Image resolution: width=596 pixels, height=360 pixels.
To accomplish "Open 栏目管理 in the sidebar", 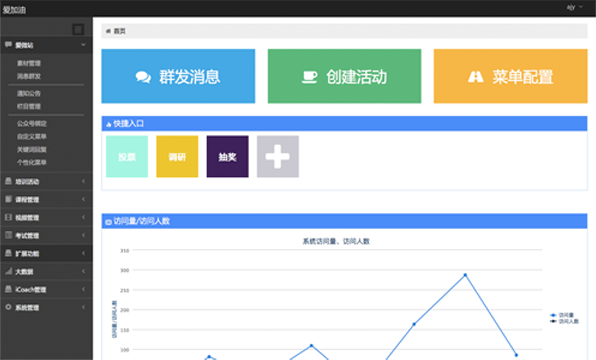I will pos(29,106).
